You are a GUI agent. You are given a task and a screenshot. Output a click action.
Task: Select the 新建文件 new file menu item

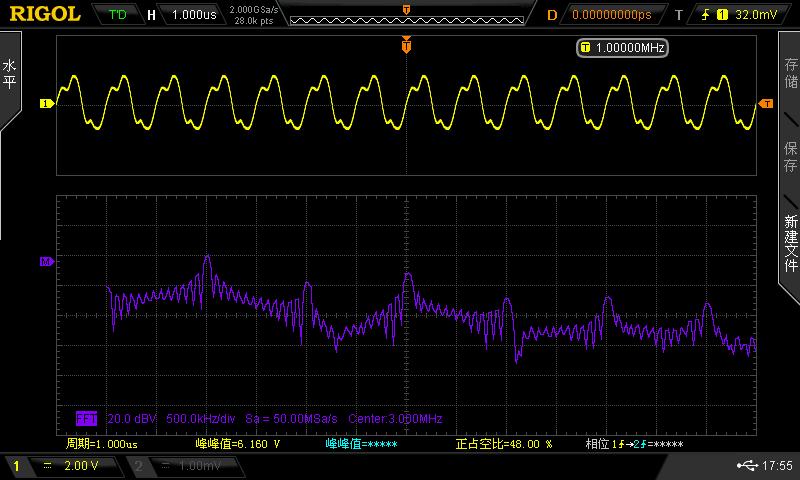click(790, 243)
